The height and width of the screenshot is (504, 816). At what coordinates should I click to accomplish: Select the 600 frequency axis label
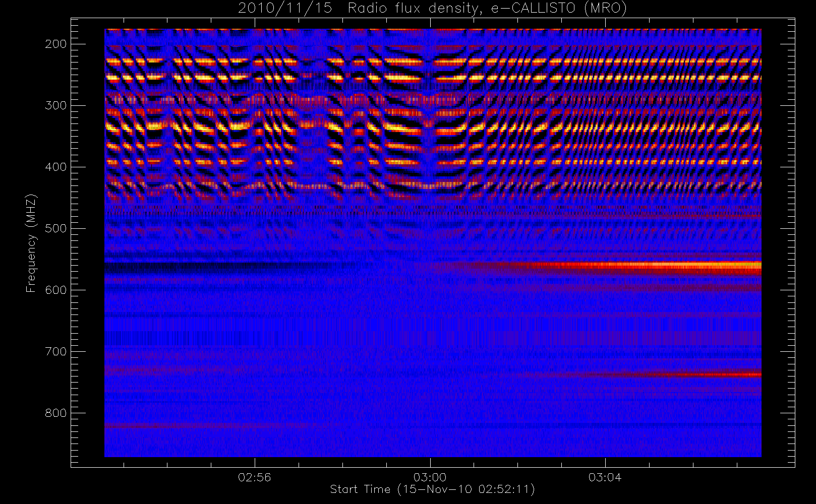point(56,290)
